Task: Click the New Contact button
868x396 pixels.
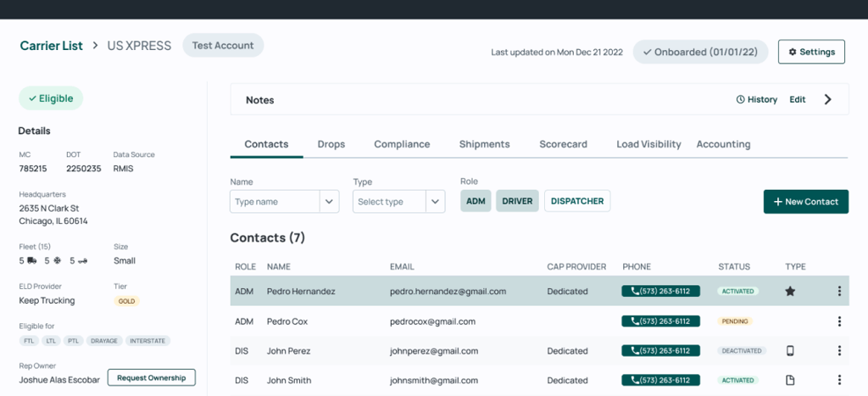Action: click(806, 202)
